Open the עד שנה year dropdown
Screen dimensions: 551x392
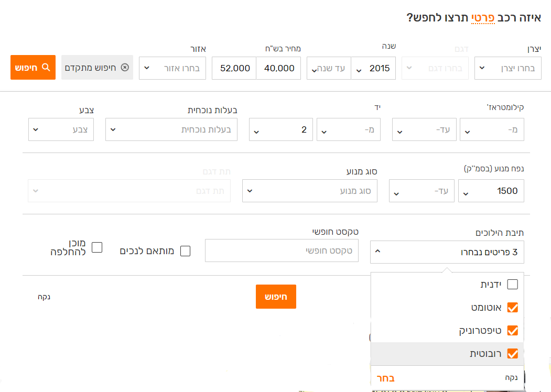[329, 68]
